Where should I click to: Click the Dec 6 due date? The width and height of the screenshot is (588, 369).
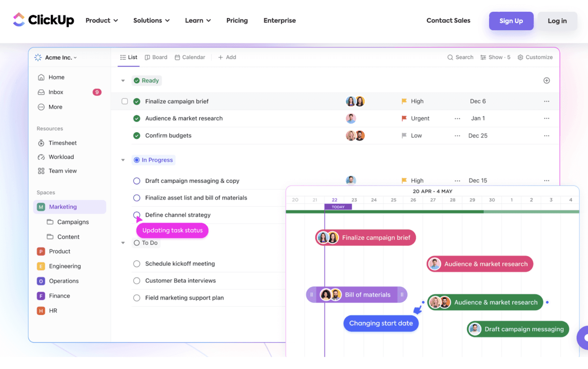pos(478,101)
